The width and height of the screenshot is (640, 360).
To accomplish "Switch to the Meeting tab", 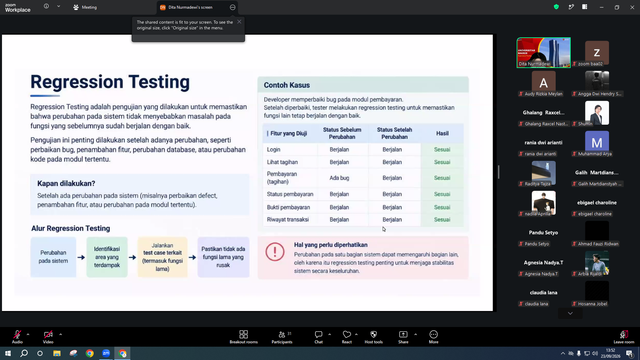I will (85, 7).
